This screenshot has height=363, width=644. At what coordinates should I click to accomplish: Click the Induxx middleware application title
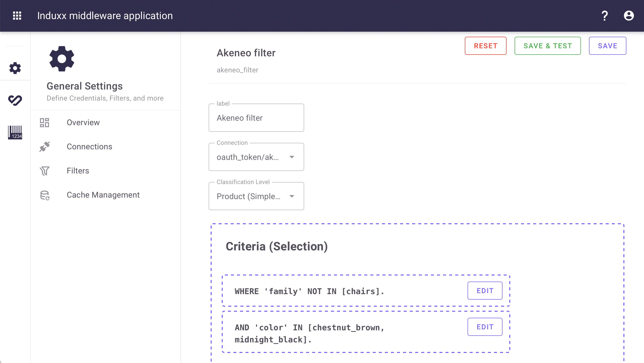coord(105,16)
